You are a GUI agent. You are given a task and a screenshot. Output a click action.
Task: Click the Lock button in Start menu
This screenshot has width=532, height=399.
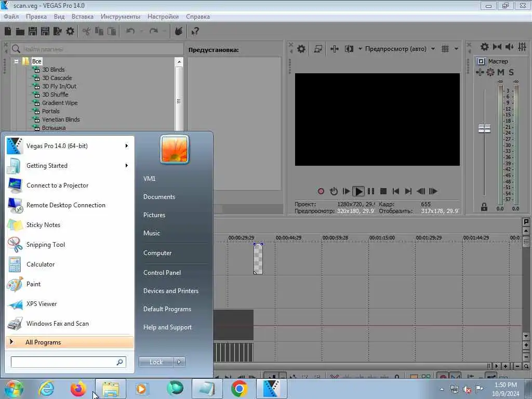[x=156, y=362]
